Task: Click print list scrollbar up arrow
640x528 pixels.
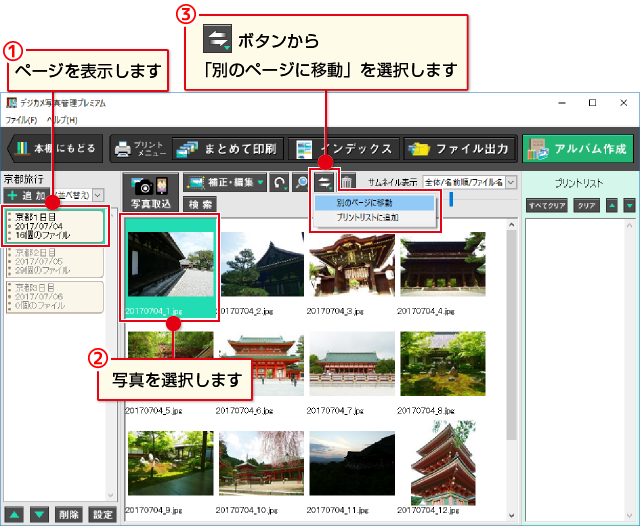Action: point(629,225)
